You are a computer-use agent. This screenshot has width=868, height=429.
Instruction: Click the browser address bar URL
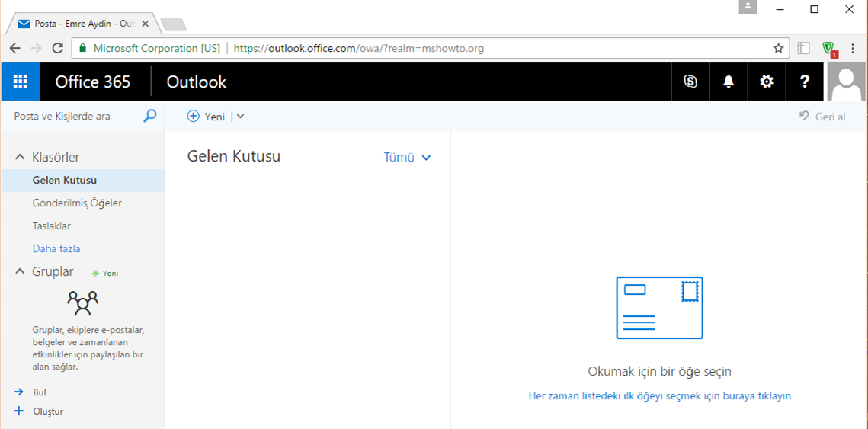359,48
